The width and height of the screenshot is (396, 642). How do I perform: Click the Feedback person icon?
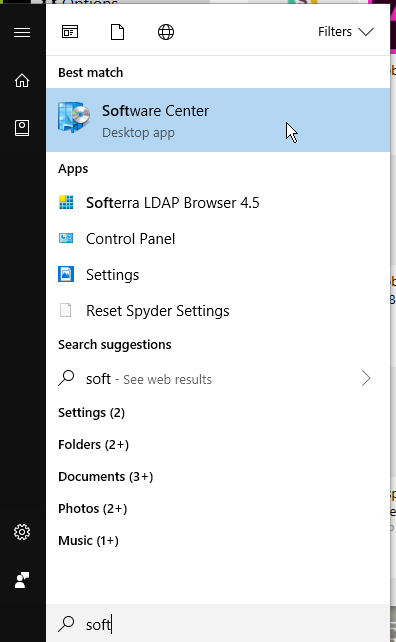(x=22, y=580)
